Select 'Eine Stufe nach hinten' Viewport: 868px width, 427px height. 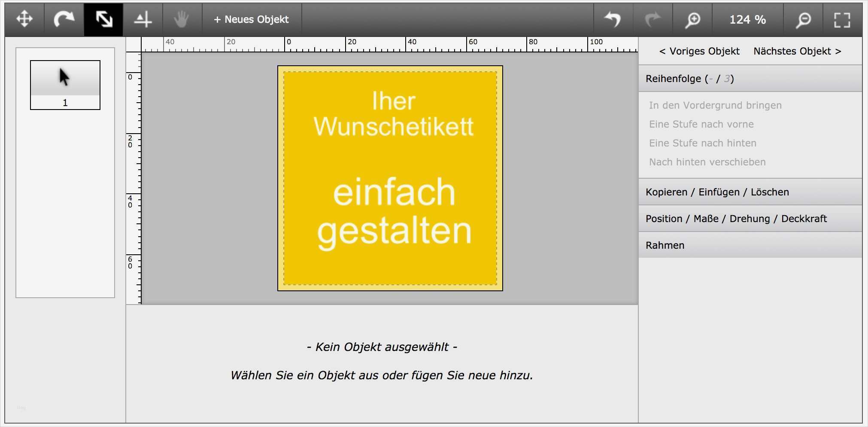tap(703, 143)
